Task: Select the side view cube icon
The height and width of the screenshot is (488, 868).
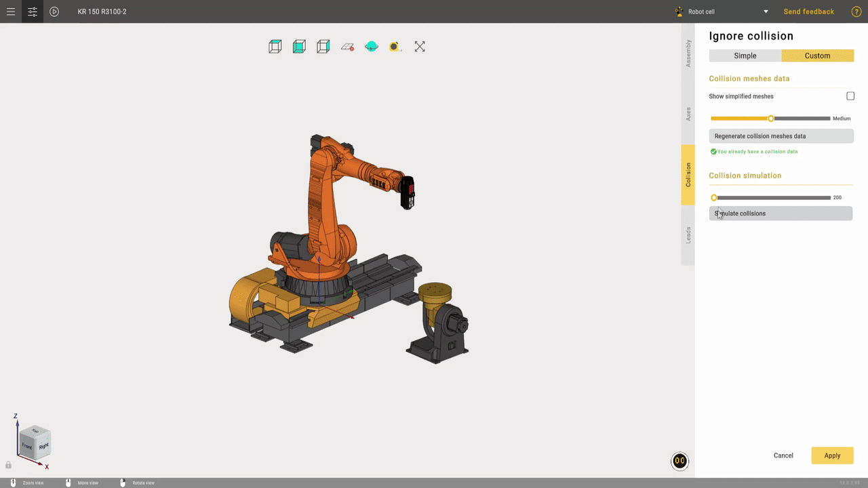Action: click(323, 46)
